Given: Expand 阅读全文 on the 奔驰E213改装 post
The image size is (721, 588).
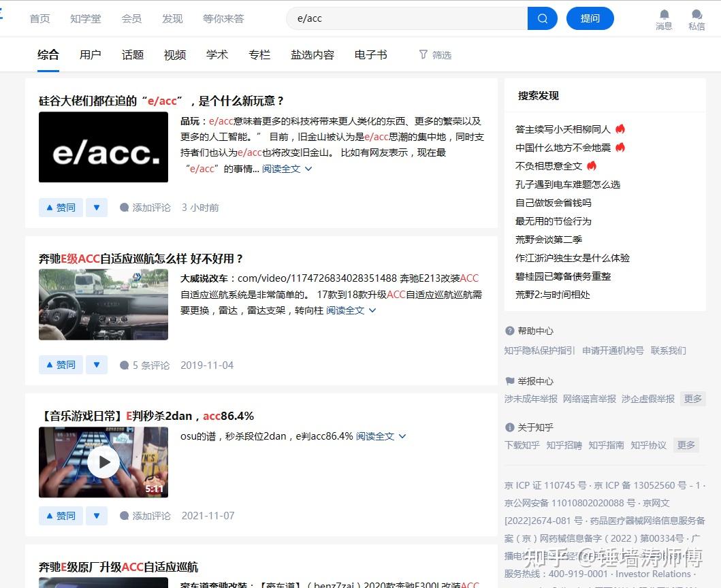Looking at the screenshot, I should click(345, 310).
